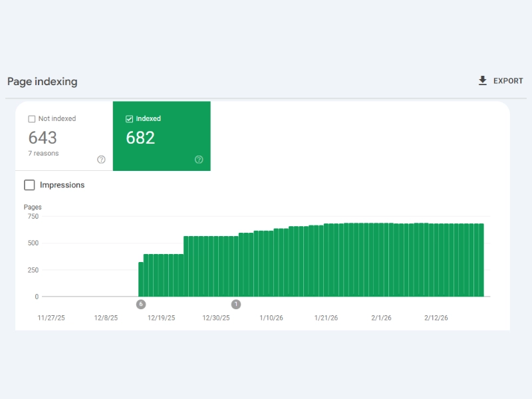Click the Impressions label text
The image size is (532, 399).
(63, 185)
